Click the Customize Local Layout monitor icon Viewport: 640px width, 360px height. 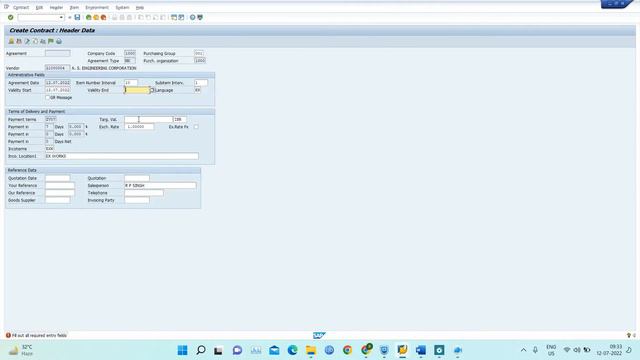point(200,18)
